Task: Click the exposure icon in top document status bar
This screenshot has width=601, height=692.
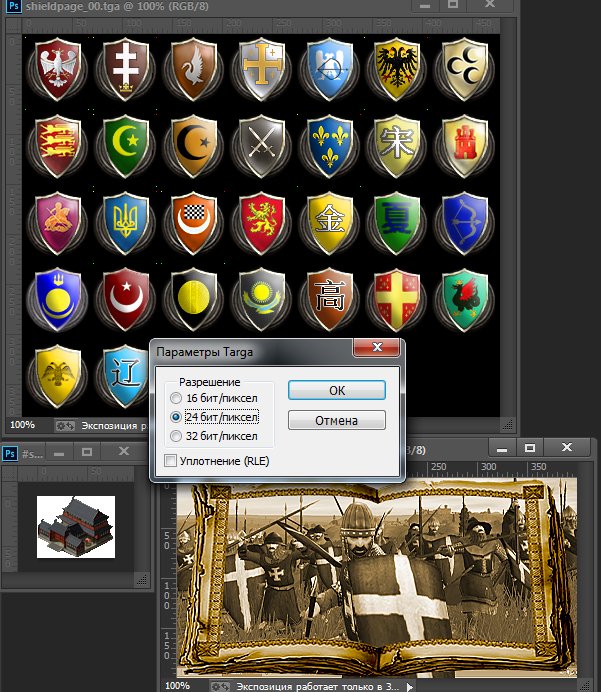Action: 65,426
